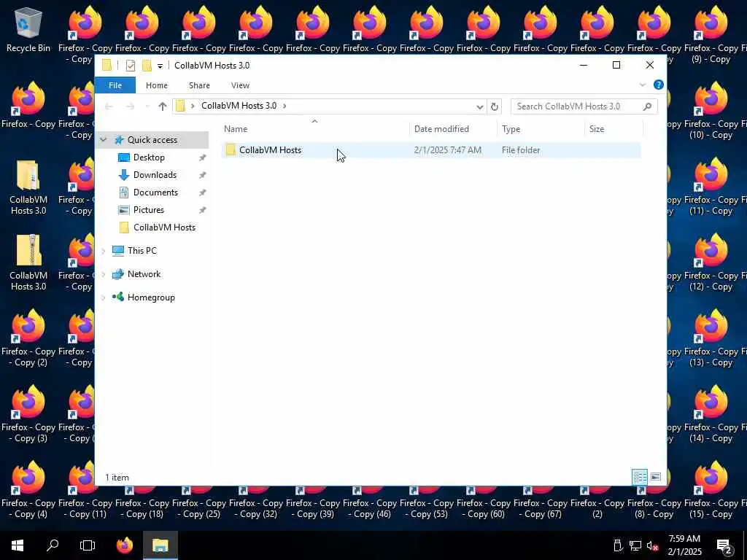Click the Properties checkmark icon in the title bar
The width and height of the screenshot is (747, 560).
point(131,65)
